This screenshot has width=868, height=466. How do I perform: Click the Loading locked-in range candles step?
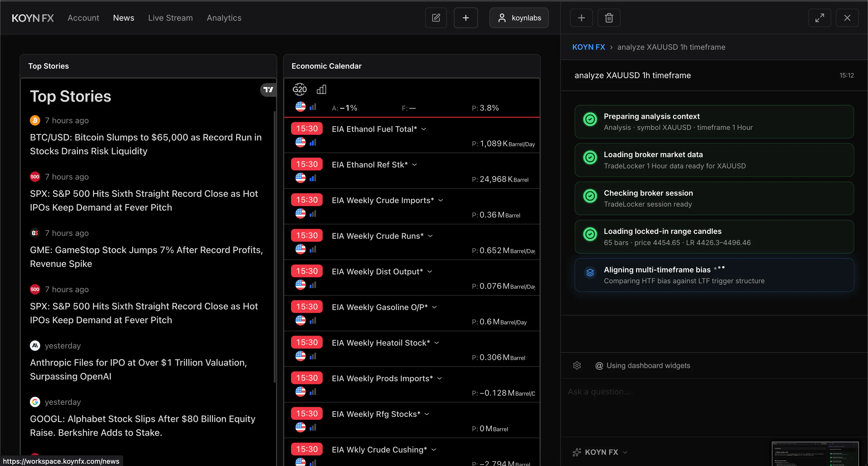click(x=714, y=237)
